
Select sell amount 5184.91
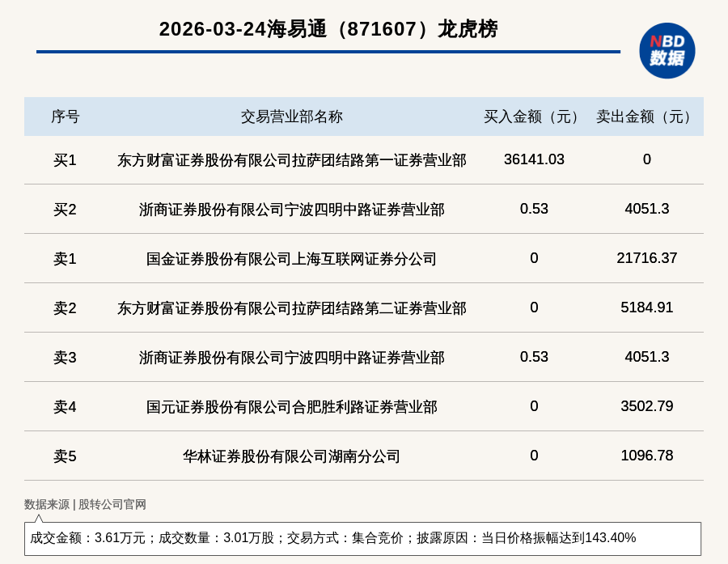pyautogui.click(x=647, y=307)
